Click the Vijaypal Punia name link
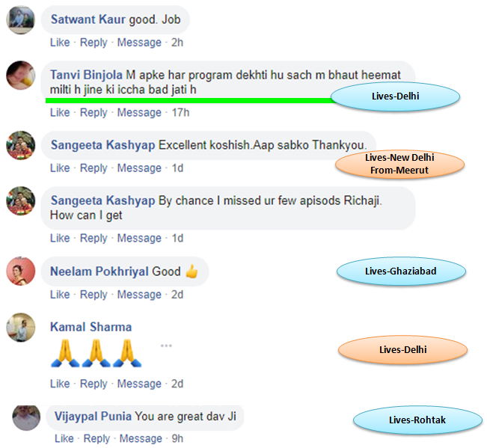Screen dimensions: 487x448 coord(93,416)
